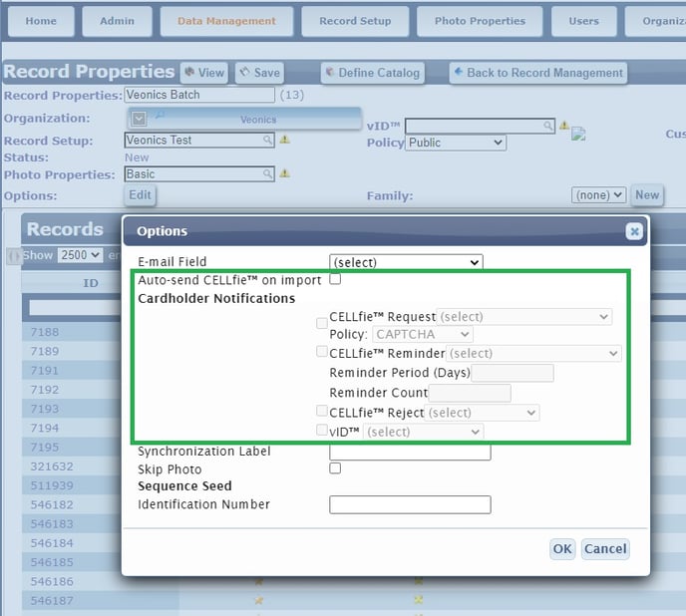The image size is (686, 616).
Task: Click the search icon in Record Setup field
Action: tap(268, 140)
